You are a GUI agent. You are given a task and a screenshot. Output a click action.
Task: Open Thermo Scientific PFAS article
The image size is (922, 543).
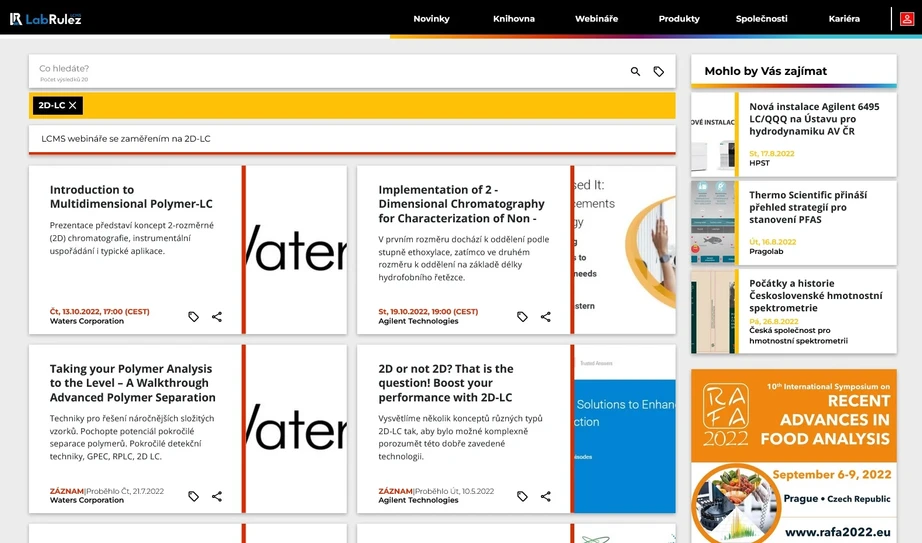(x=808, y=207)
